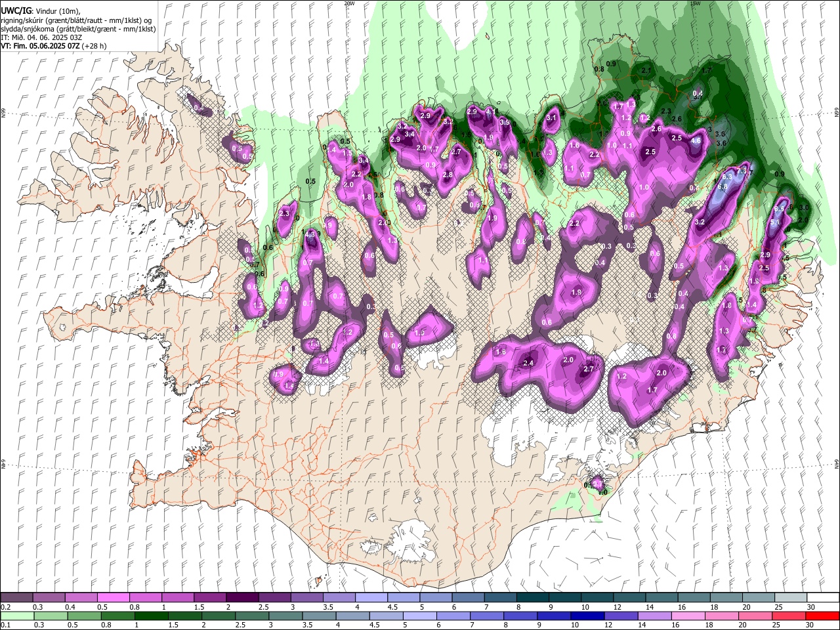Viewport: 840px width, 630px height.
Task: Click the '25' label in the snow scale row
Action: pos(778,607)
